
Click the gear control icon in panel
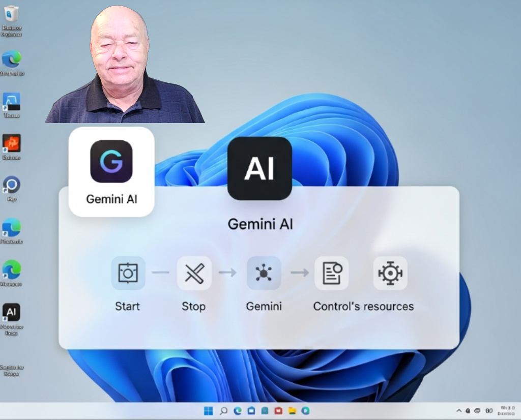coord(390,273)
